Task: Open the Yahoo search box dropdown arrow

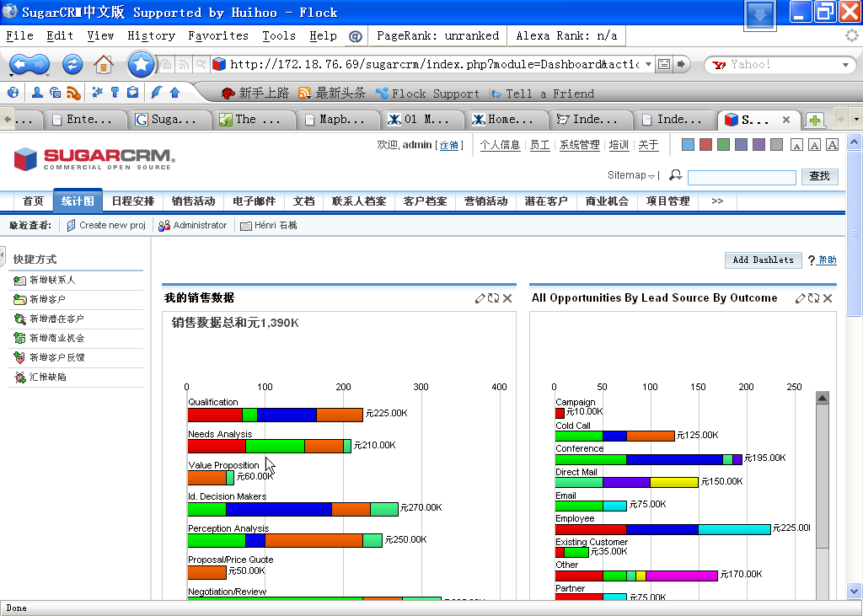Action: point(845,65)
